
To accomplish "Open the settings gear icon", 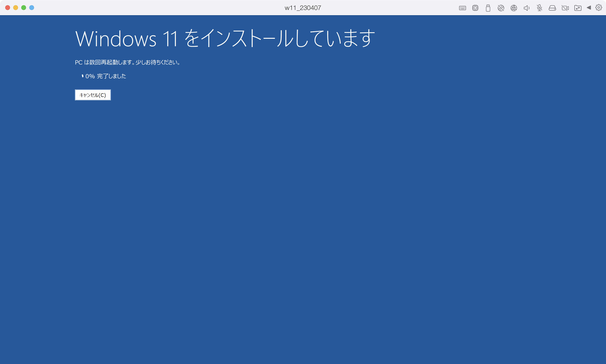I will click(599, 8).
